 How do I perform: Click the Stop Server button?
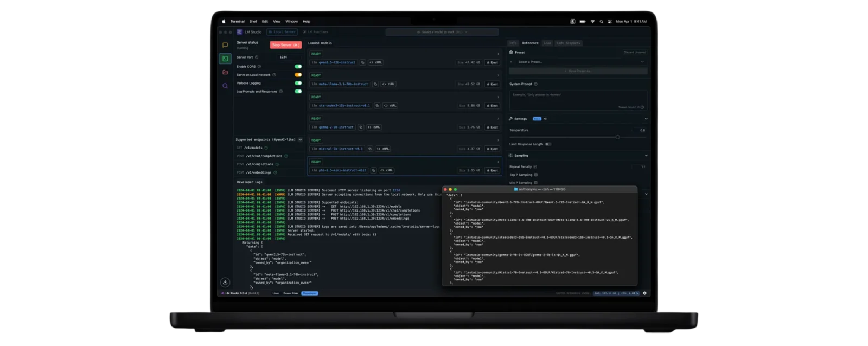(286, 45)
